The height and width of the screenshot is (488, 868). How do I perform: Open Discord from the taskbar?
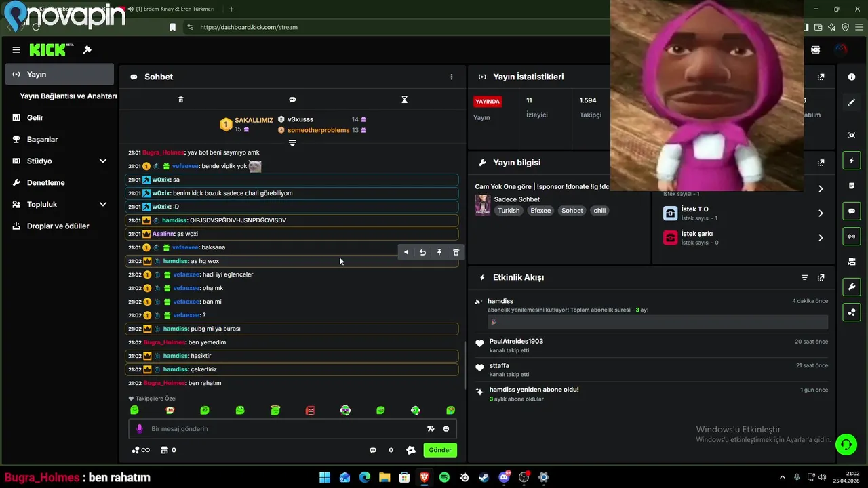pos(504,477)
